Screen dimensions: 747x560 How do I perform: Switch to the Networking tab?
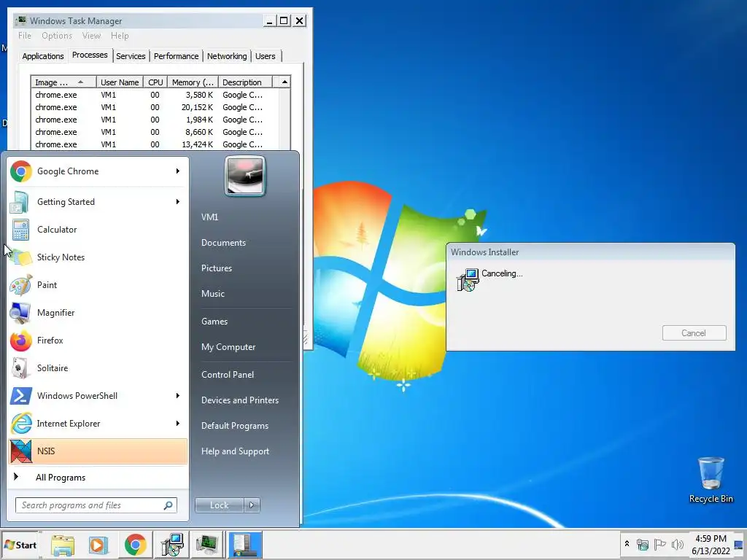(227, 56)
